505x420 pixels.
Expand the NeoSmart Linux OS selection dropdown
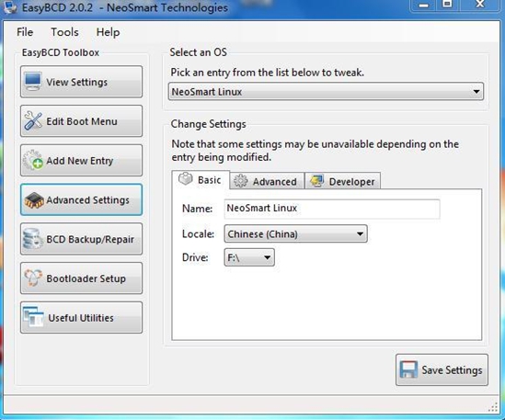(326, 92)
